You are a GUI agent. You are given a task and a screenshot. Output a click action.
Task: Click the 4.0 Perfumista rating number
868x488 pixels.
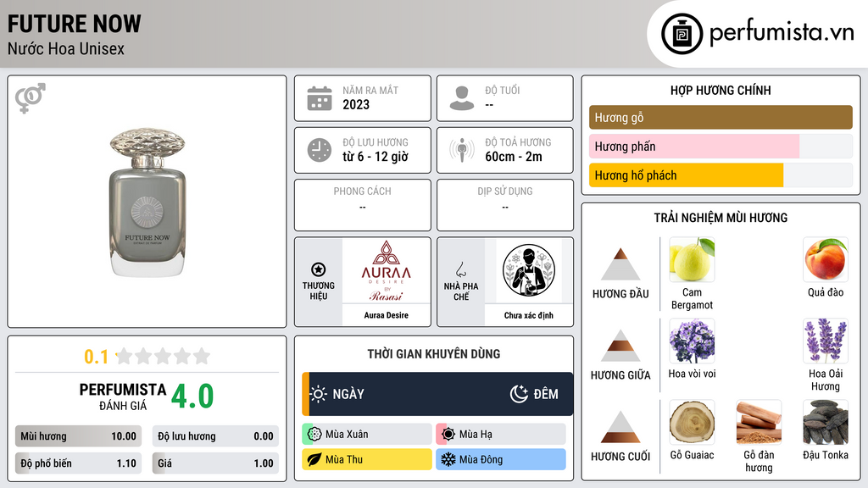click(192, 396)
